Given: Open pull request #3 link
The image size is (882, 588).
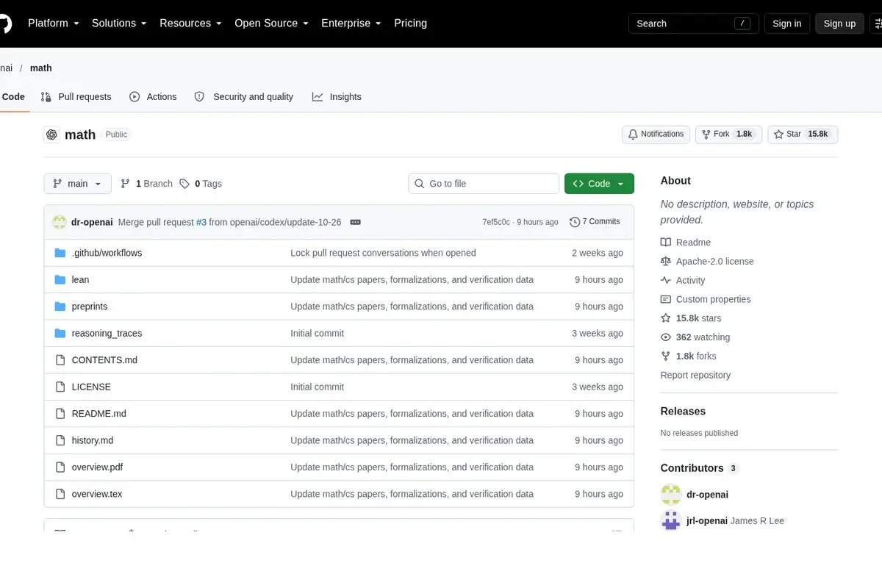Looking at the screenshot, I should click(201, 222).
